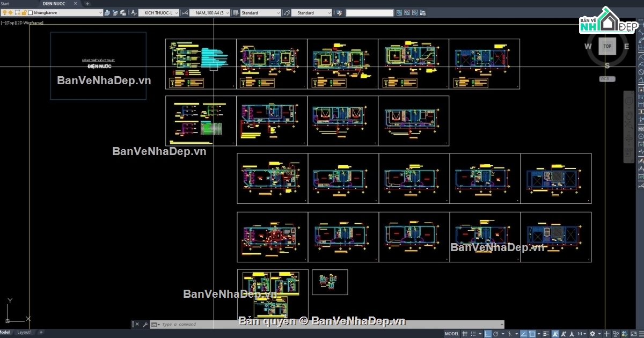The height and width of the screenshot is (338, 644).
Task: Open Layer Properties manager icon
Action: (107, 12)
